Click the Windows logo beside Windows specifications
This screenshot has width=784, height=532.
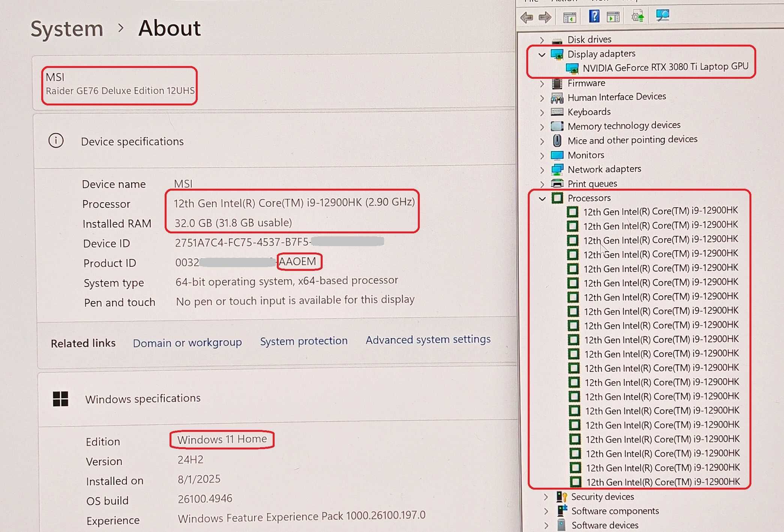tap(60, 399)
